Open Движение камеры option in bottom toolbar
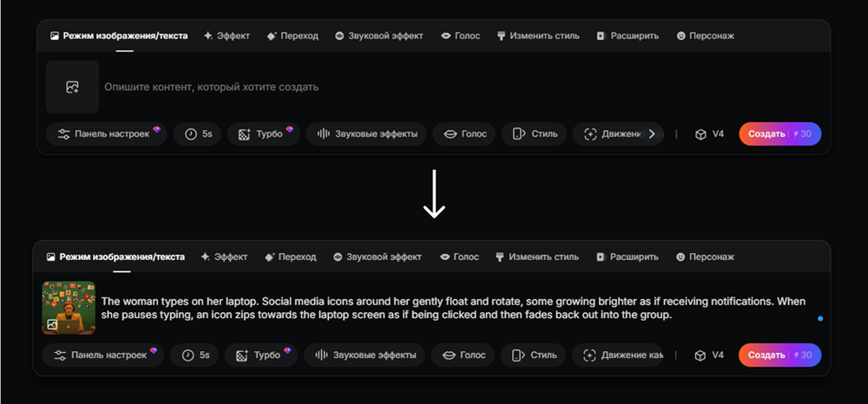Image resolution: width=868 pixels, height=404 pixels. (617, 355)
